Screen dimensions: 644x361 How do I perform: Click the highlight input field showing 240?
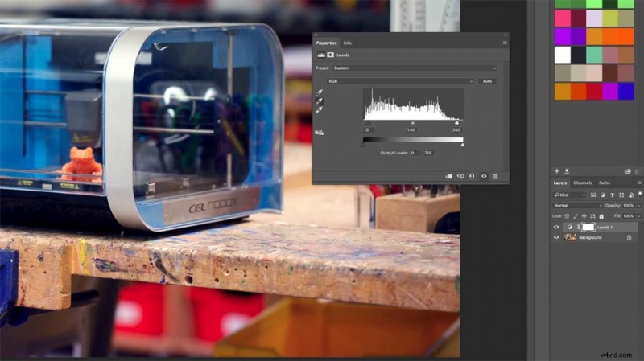(x=456, y=129)
